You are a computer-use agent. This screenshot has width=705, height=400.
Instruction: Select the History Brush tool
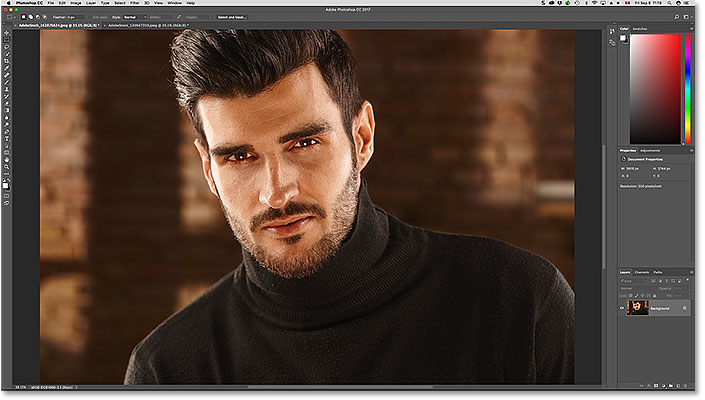coord(6,96)
